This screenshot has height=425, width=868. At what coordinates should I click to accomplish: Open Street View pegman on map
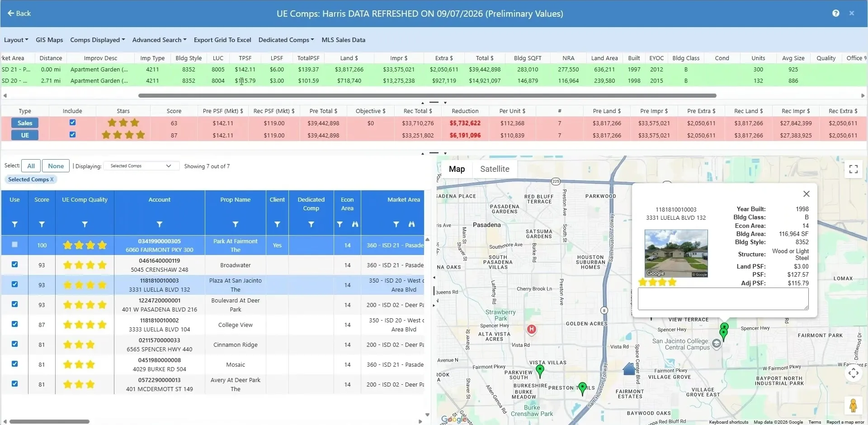(853, 406)
